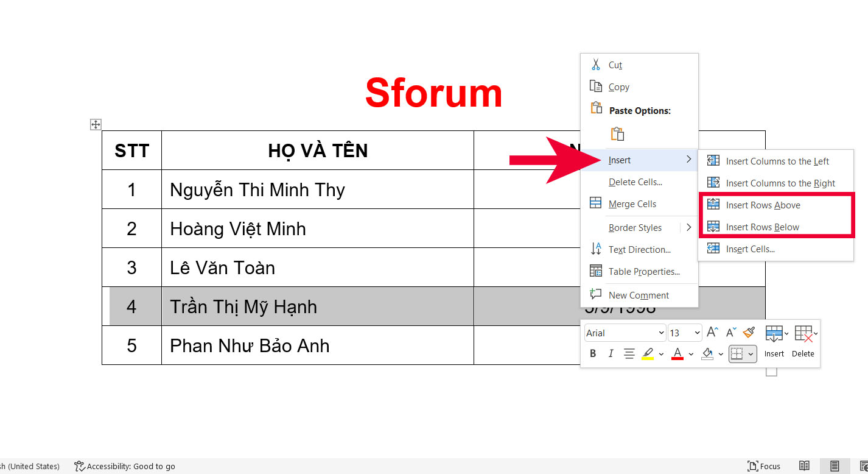Apply the yellow text highlight color
This screenshot has width=868, height=474.
[x=647, y=354]
